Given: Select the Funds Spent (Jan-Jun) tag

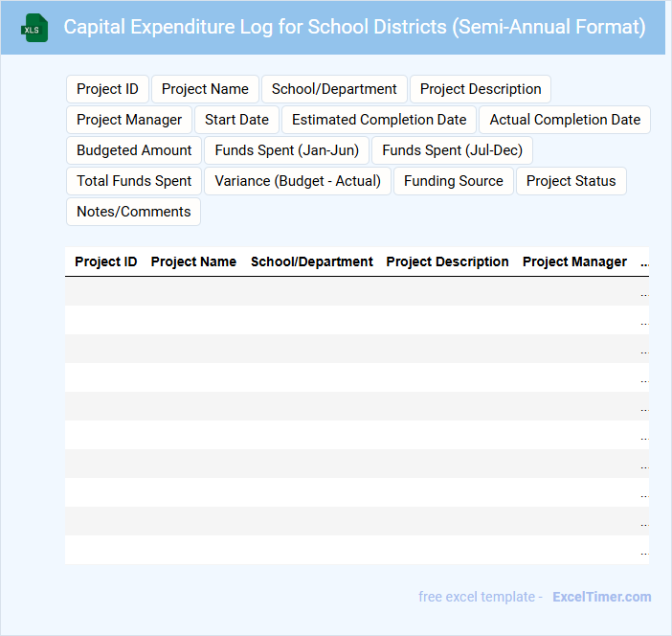Looking at the screenshot, I should pos(286,150).
